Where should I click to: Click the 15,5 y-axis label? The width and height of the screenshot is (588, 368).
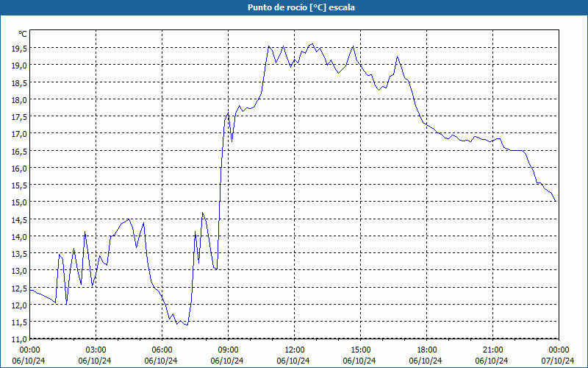click(19, 185)
